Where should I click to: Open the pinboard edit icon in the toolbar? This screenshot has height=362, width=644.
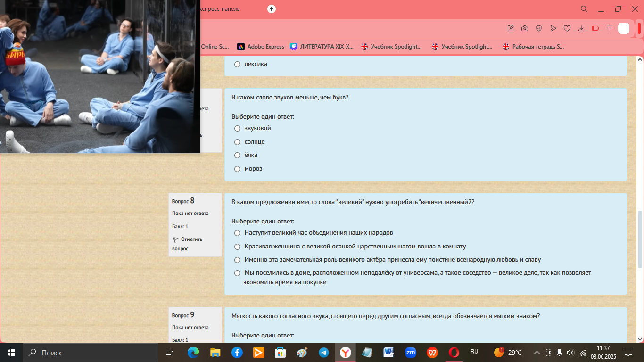[x=511, y=28]
